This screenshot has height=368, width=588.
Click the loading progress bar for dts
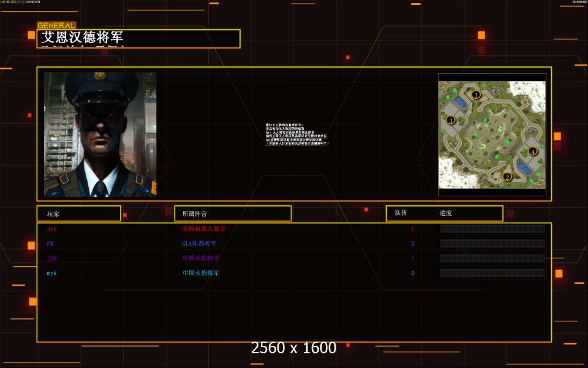tap(492, 229)
